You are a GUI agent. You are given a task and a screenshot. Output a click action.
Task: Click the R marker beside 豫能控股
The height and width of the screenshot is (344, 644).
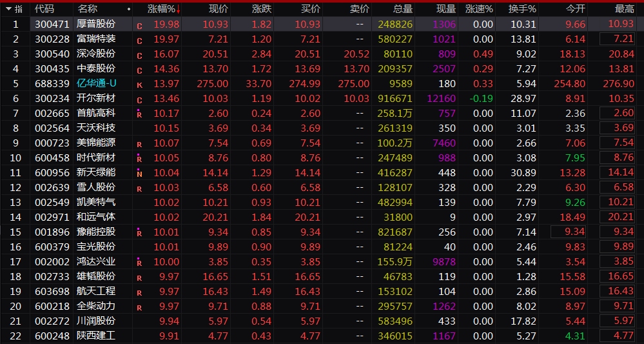(x=139, y=232)
